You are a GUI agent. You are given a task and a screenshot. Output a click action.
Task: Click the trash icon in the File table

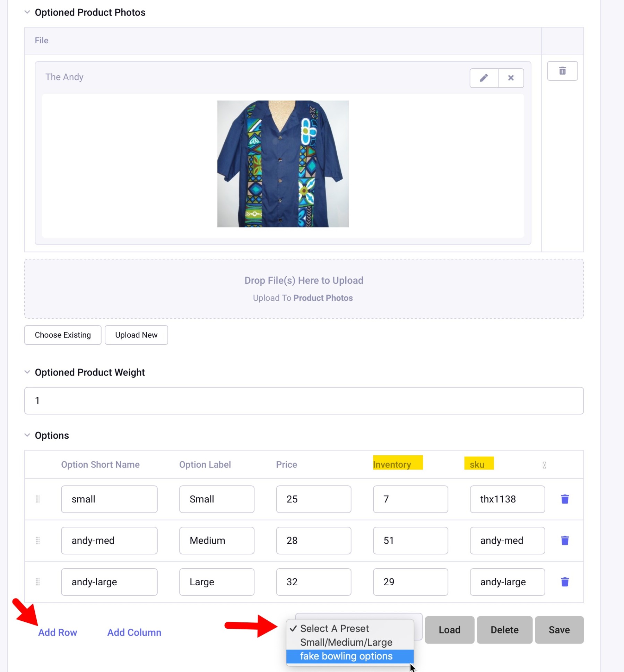(562, 71)
